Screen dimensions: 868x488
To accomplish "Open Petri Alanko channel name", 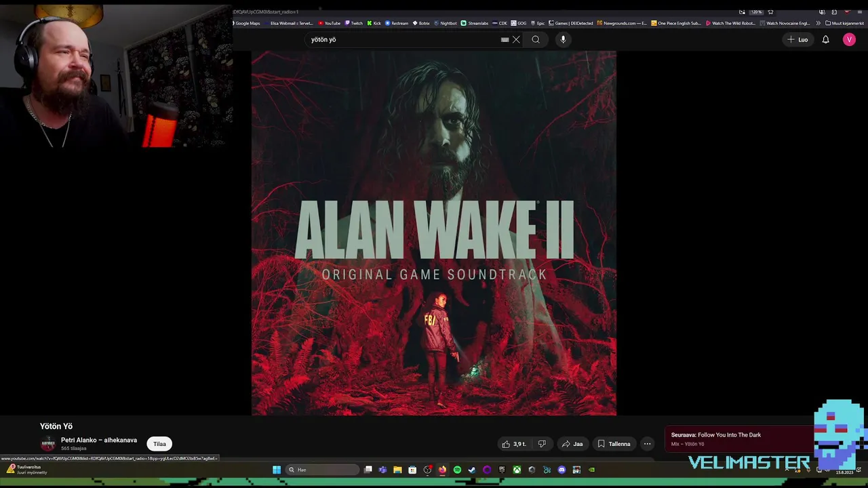I will 99,440.
